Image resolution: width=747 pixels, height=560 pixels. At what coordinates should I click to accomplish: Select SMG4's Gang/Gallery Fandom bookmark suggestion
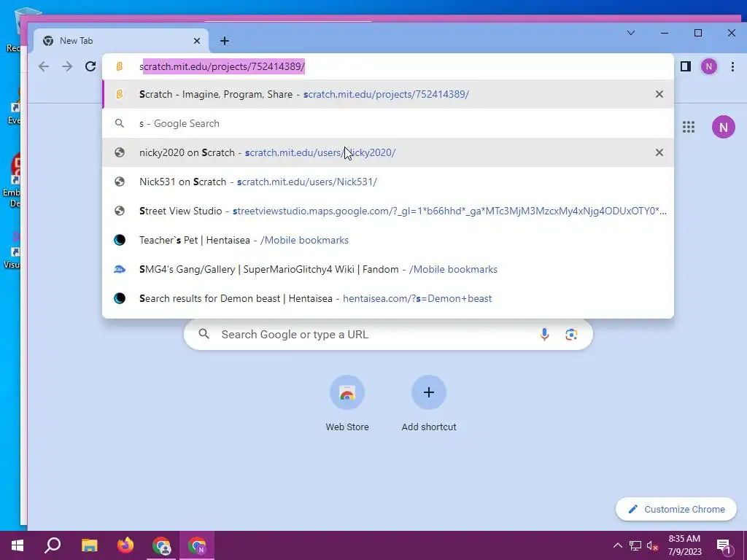click(x=388, y=269)
